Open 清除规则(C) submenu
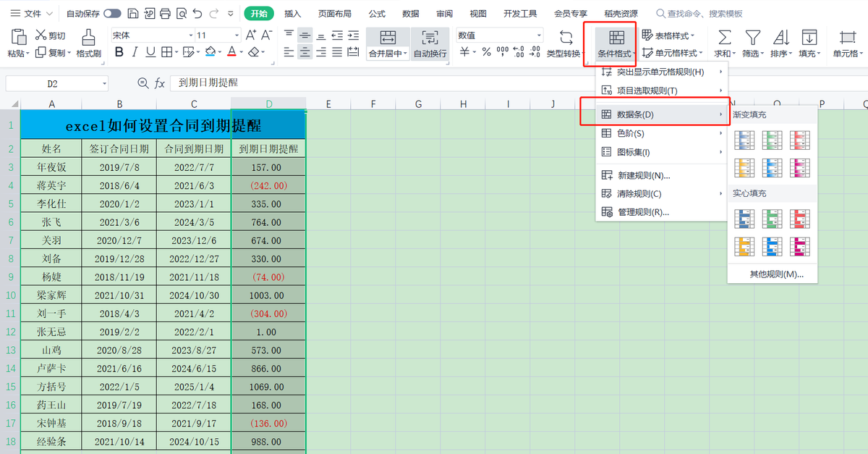This screenshot has height=454, width=868. pos(662,194)
